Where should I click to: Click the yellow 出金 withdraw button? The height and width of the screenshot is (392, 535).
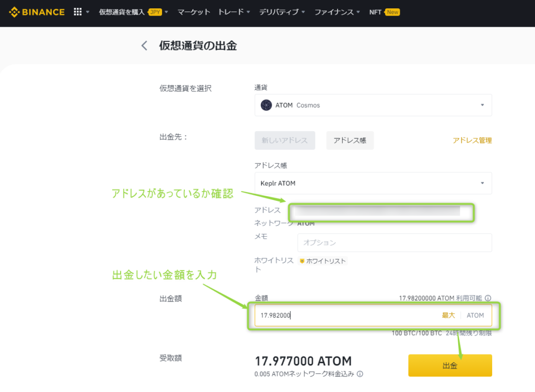(450, 365)
